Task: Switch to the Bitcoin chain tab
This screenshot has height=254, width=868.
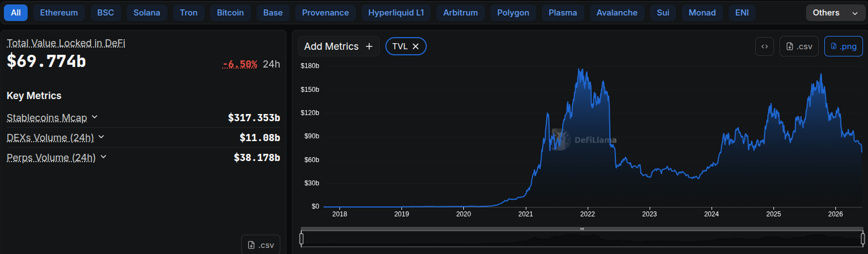Action: click(230, 13)
